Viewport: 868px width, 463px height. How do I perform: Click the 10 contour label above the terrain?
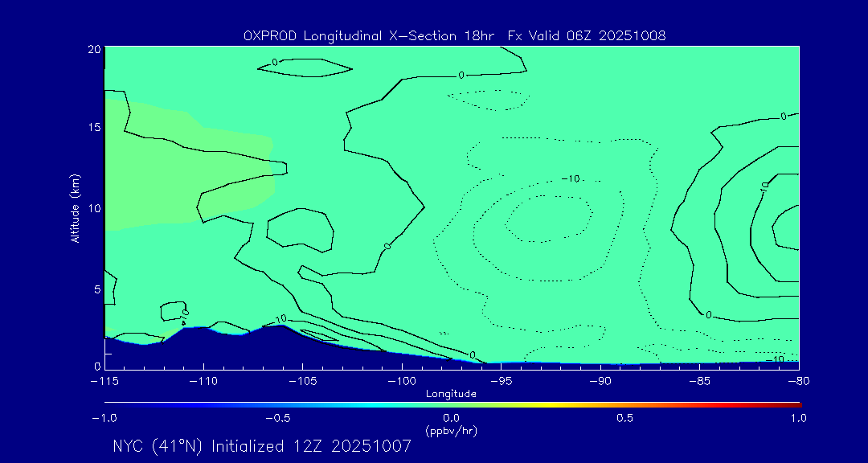(280, 319)
